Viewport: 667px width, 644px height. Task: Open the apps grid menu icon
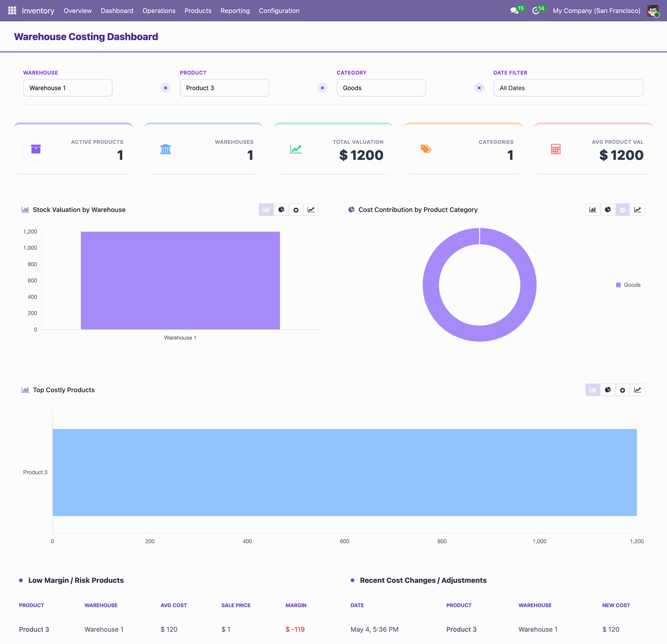[x=12, y=11]
